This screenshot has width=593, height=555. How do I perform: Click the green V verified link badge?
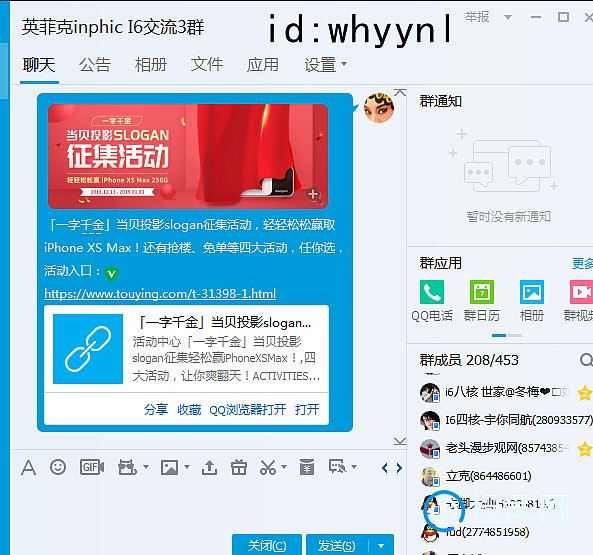111,273
